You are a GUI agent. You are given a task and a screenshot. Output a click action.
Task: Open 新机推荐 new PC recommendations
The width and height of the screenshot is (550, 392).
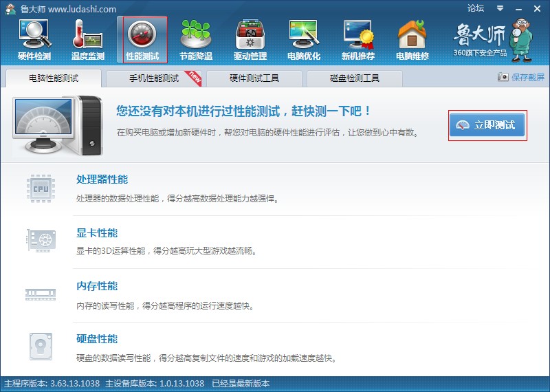tap(358, 40)
